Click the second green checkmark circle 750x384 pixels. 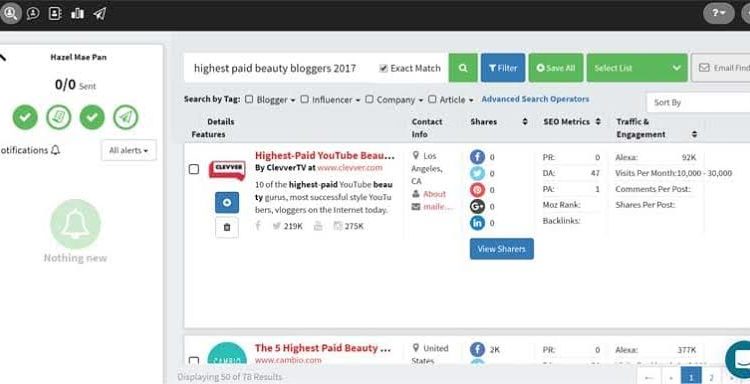(x=92, y=117)
